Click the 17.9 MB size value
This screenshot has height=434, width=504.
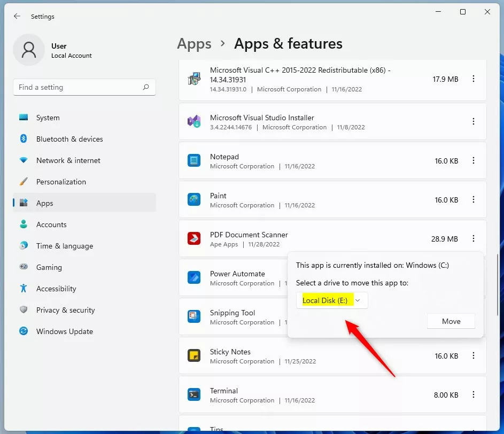tap(446, 79)
